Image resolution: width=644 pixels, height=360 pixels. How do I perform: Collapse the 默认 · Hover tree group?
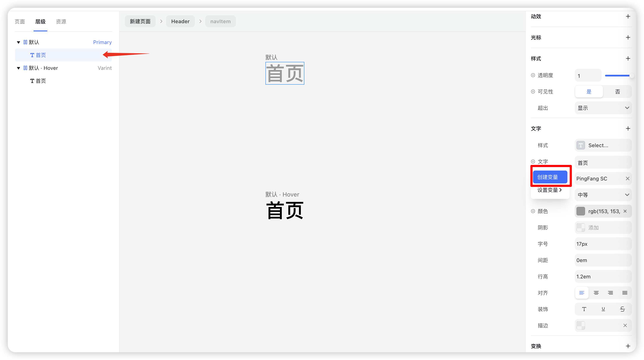pos(18,68)
